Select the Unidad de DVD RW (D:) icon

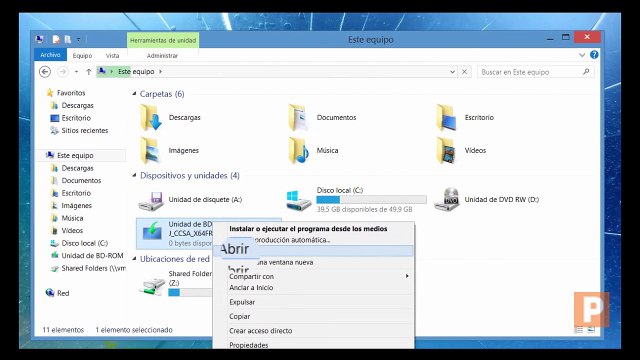click(447, 200)
